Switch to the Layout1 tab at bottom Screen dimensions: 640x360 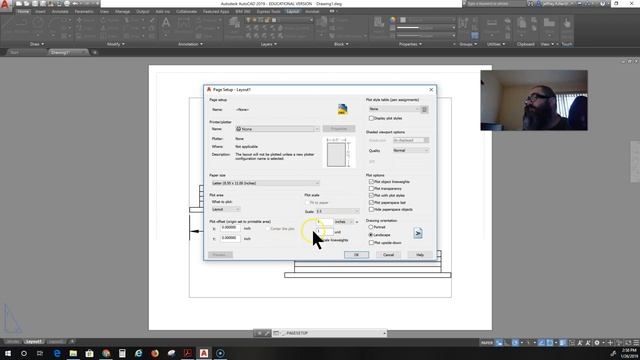(33, 342)
